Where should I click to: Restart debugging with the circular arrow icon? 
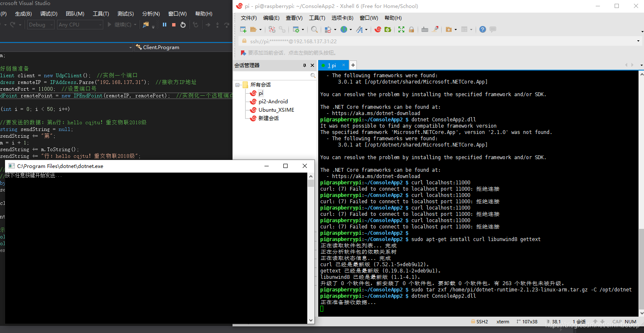pyautogui.click(x=183, y=25)
